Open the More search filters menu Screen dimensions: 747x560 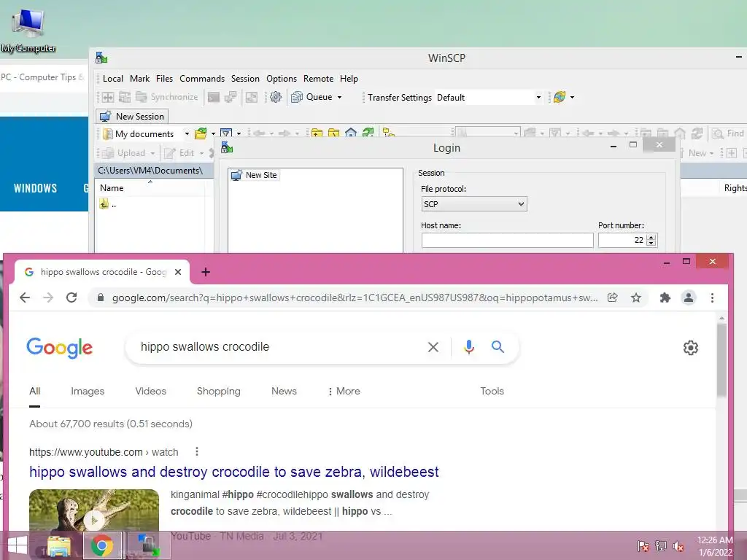[344, 391]
